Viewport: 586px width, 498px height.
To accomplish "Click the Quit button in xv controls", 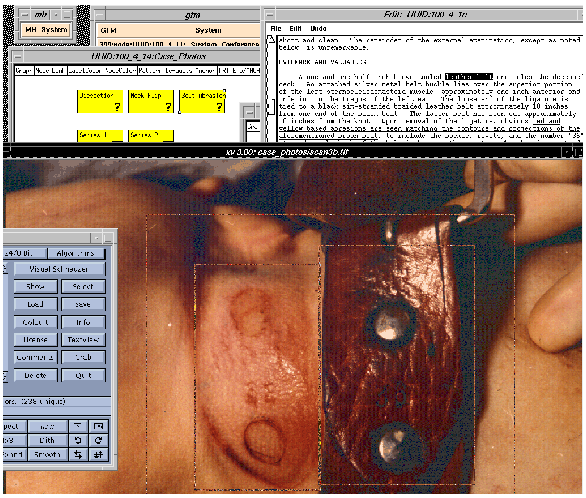I will pyautogui.click(x=83, y=375).
